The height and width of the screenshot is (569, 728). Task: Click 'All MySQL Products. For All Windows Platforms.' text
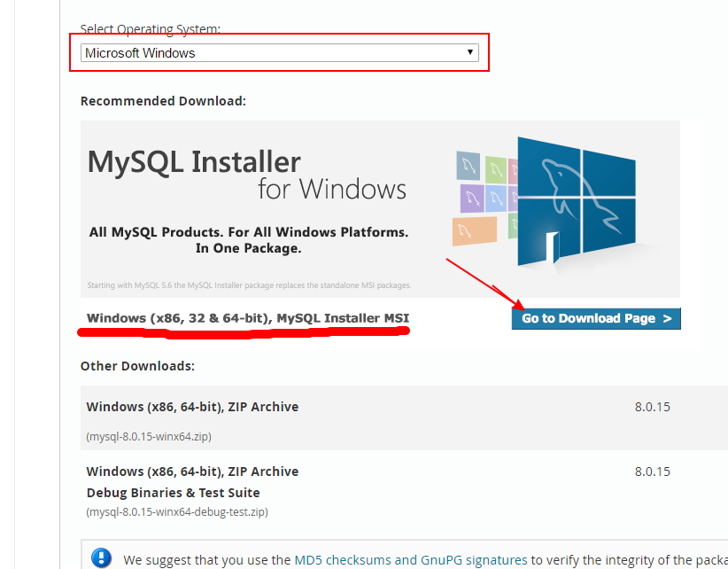[249, 232]
